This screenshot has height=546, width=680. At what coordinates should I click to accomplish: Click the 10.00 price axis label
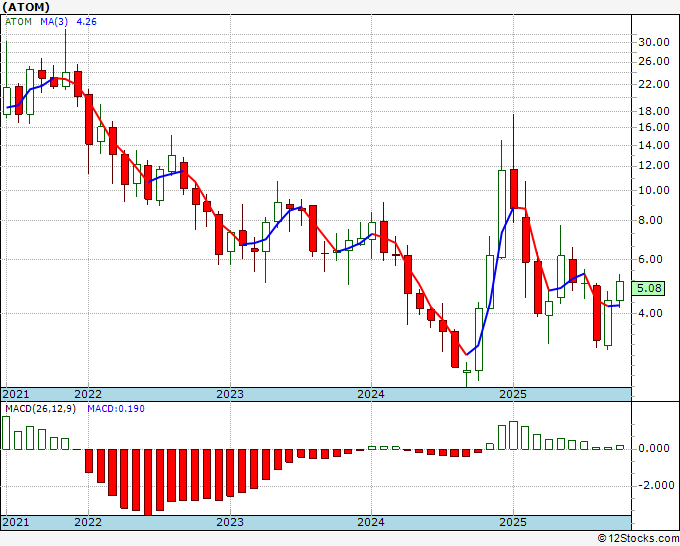(654, 191)
